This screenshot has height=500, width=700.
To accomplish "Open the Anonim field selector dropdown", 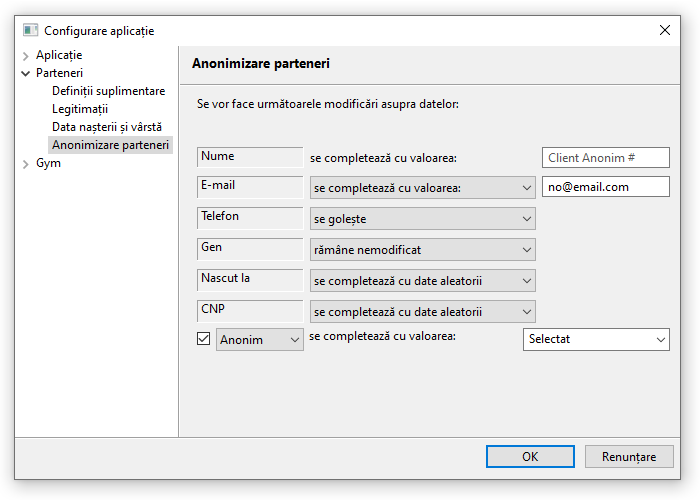I will pyautogui.click(x=260, y=340).
